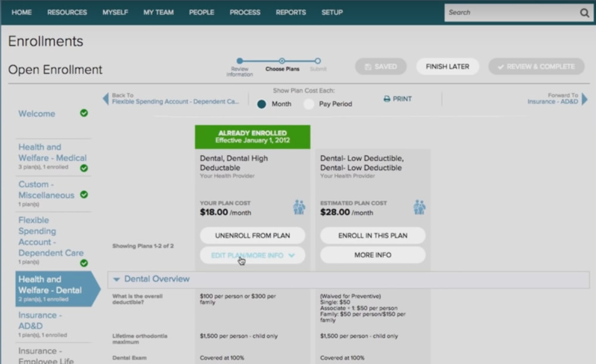
Task: Switch to the MY TEAM tab
Action: (x=158, y=12)
